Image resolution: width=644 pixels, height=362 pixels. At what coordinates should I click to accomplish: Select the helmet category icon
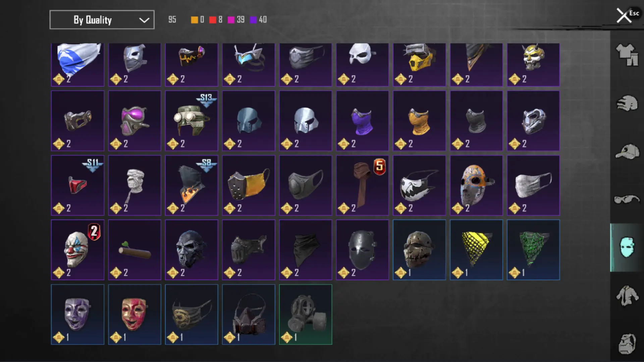pos(627,103)
